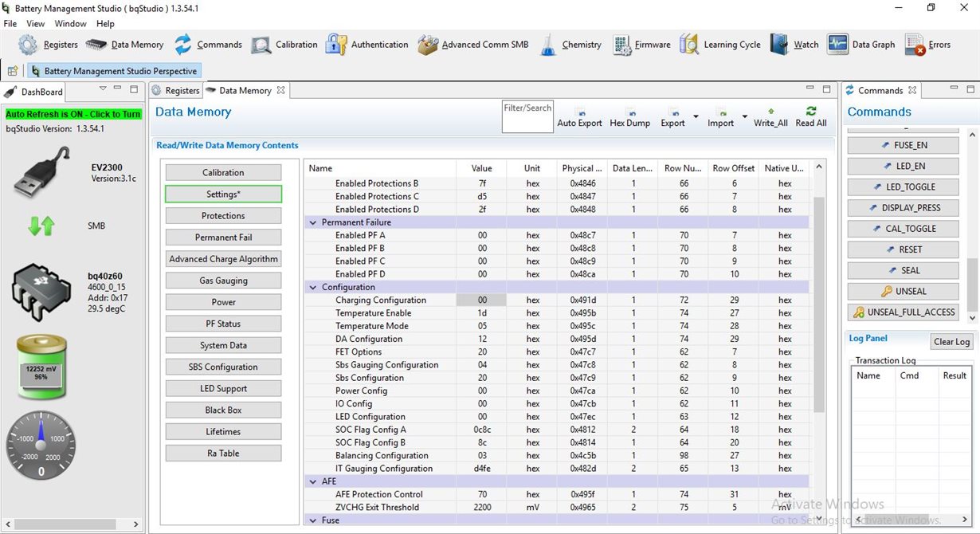Open the Data Graph tool

click(x=861, y=45)
